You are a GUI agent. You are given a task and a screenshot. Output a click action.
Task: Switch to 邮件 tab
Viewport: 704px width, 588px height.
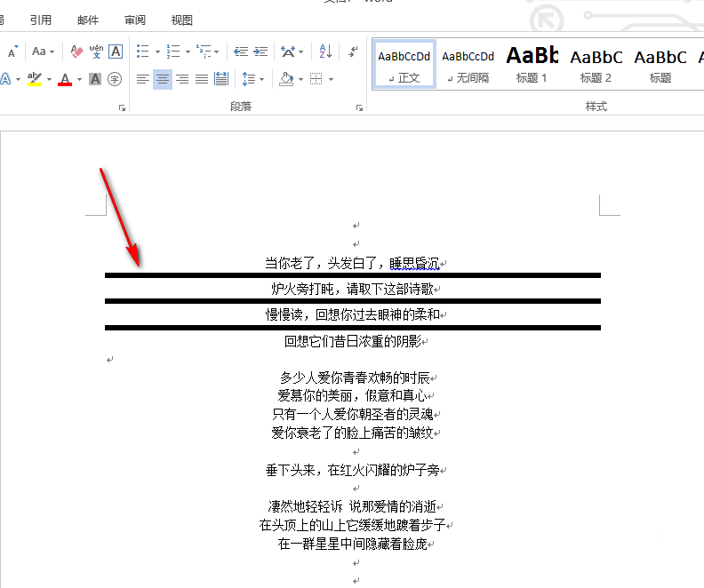click(x=88, y=20)
